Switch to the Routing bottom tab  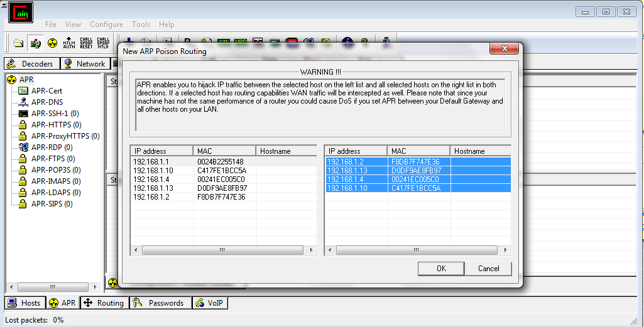click(x=104, y=303)
